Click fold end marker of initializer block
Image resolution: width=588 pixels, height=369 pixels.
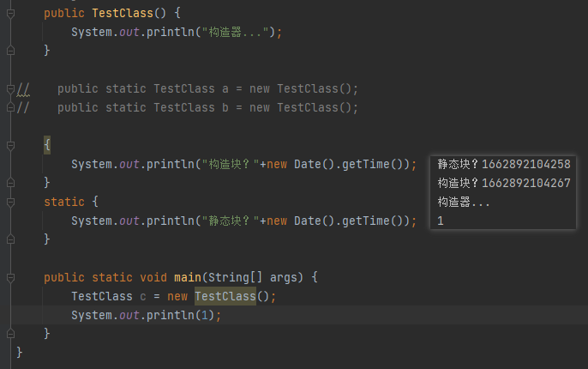pyautogui.click(x=10, y=183)
